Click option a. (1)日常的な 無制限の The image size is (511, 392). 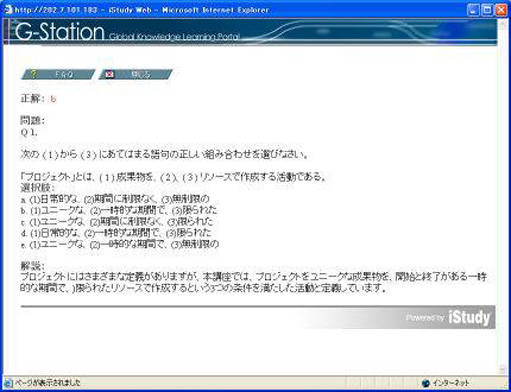point(115,199)
